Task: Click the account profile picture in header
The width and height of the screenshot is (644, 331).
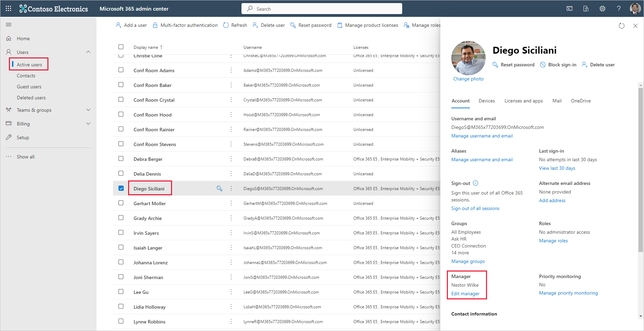Action: pyautogui.click(x=635, y=9)
